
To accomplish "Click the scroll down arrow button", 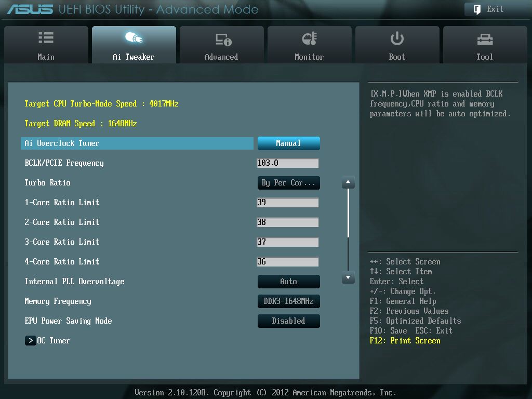I will pyautogui.click(x=348, y=277).
